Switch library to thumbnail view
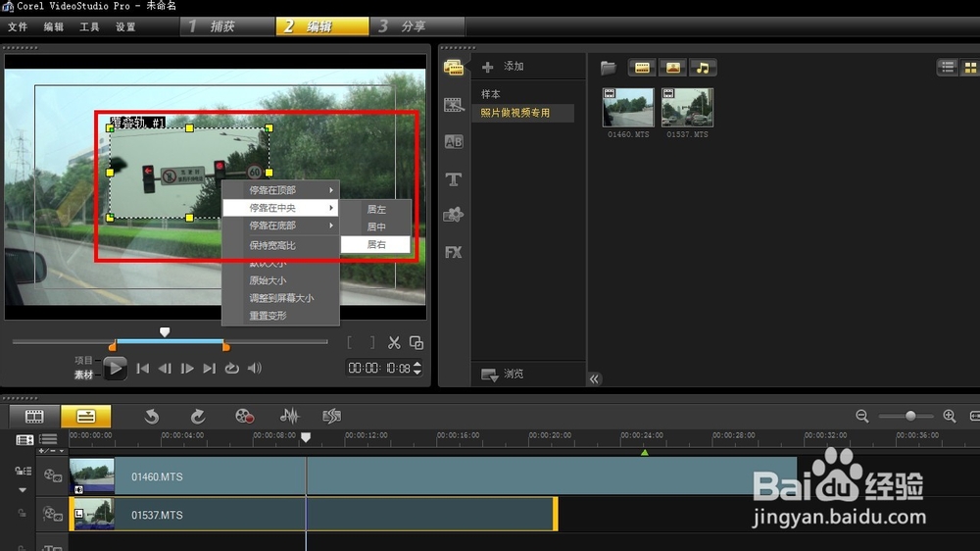Screen dimensions: 980x551 [x=970, y=67]
